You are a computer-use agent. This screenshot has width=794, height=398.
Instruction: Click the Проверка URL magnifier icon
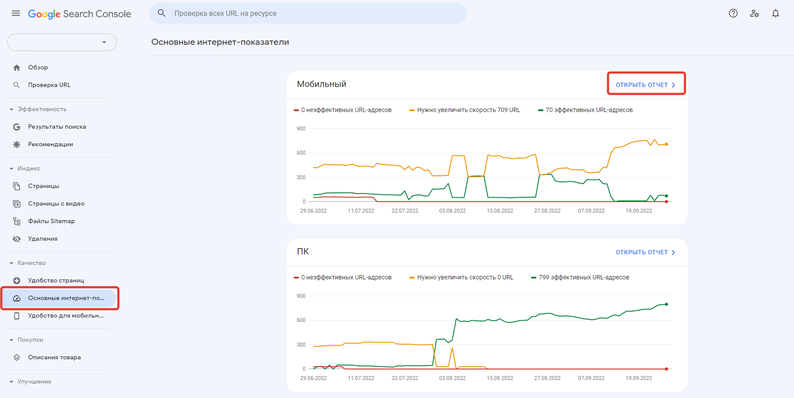pos(17,85)
